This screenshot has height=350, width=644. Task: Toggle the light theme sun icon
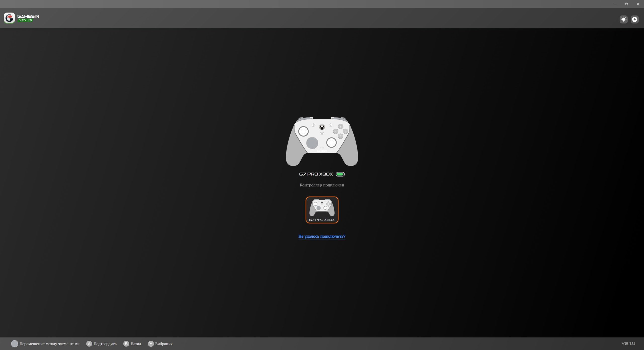tap(624, 19)
